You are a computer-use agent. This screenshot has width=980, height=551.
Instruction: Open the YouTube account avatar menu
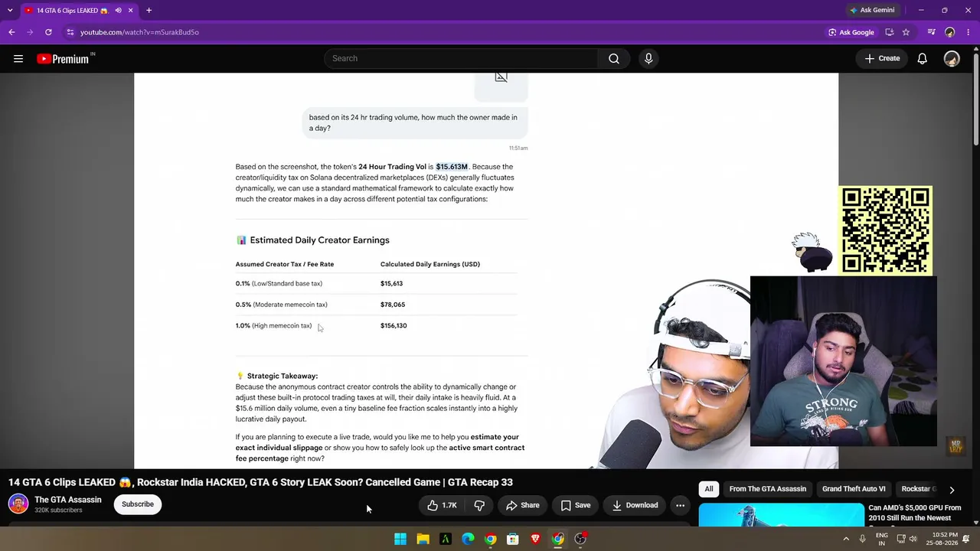(x=952, y=58)
